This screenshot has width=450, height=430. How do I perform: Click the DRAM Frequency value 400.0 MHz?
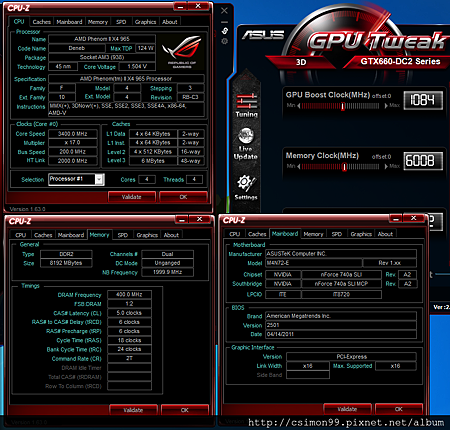tap(129, 295)
